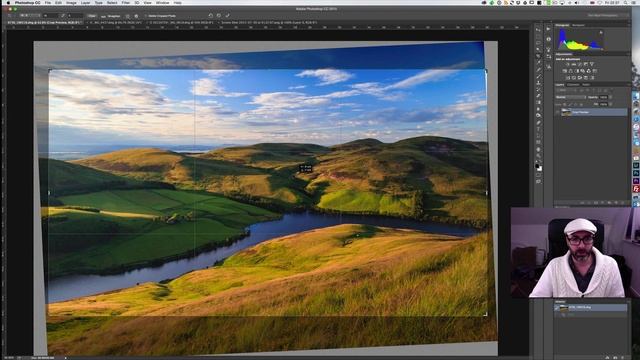The image size is (640, 360).
Task: Open the Image menu
Action: pos(71,3)
